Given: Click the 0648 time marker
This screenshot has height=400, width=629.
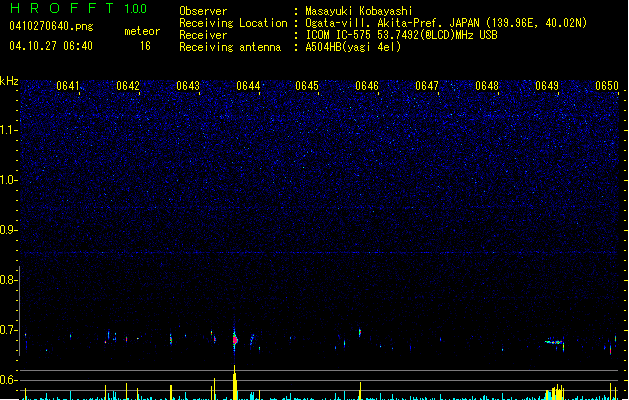Looking at the screenshot, I should (487, 86).
